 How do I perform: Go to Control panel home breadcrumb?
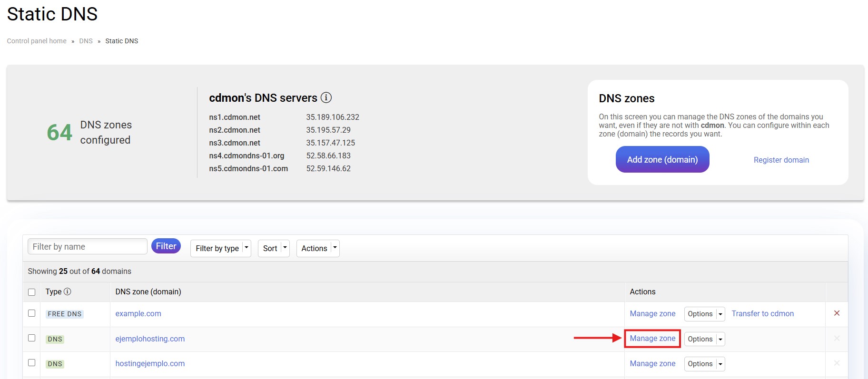[37, 41]
